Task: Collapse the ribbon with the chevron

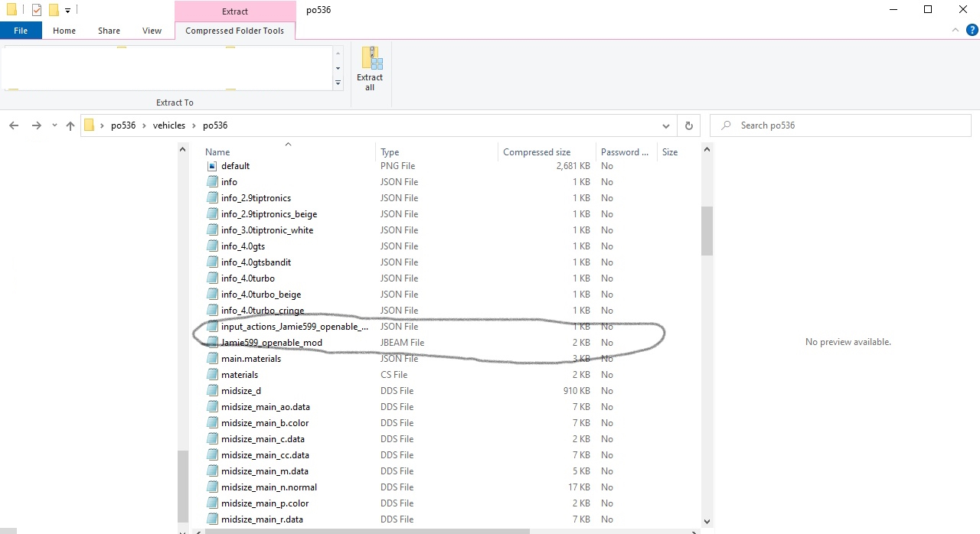Action: pos(955,30)
